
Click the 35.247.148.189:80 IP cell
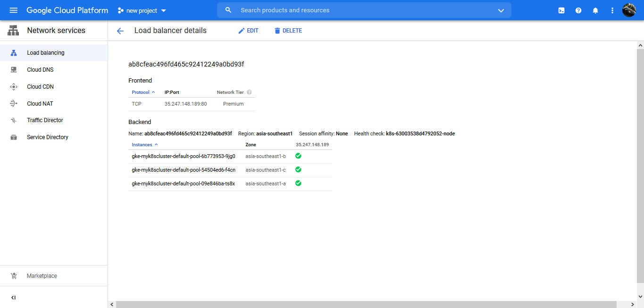pyautogui.click(x=186, y=104)
